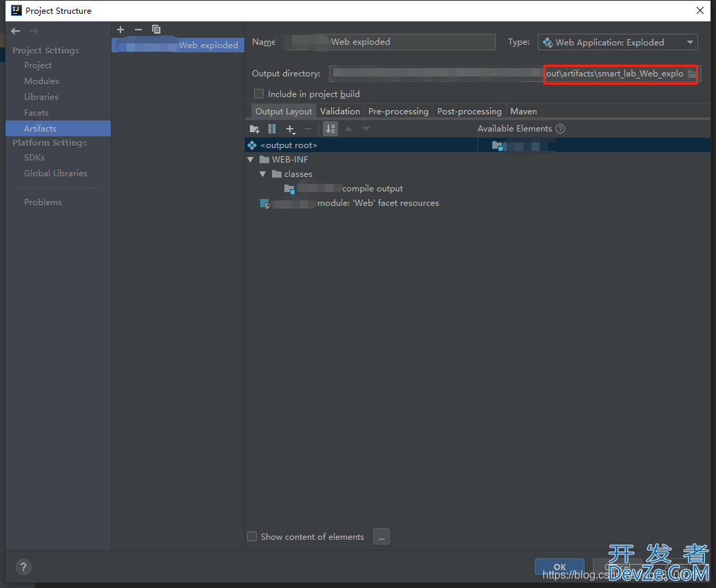The width and height of the screenshot is (716, 588).
Task: Create directory in output layout toolbar
Action: [255, 129]
